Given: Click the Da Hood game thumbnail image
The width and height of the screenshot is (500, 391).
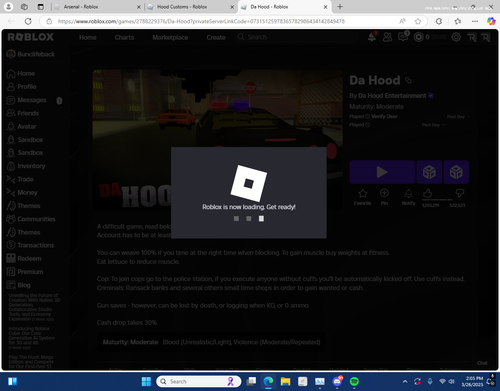Looking at the screenshot, I should (x=217, y=139).
